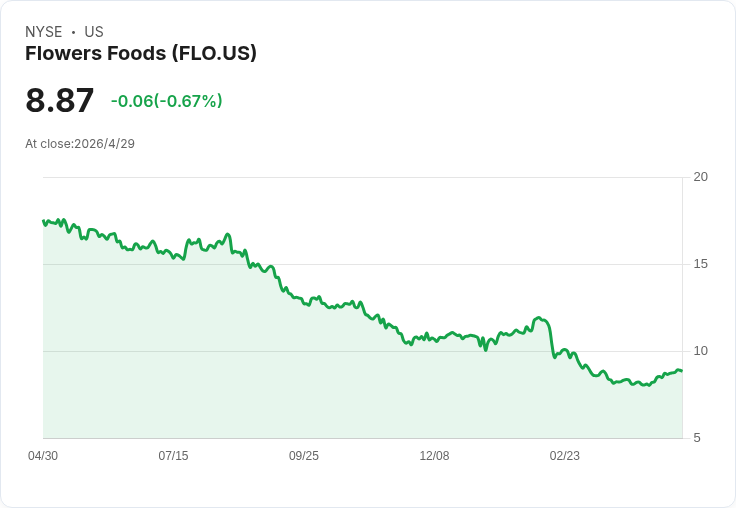
Task: Click the 09/25 x-axis date label
Action: tap(304, 456)
